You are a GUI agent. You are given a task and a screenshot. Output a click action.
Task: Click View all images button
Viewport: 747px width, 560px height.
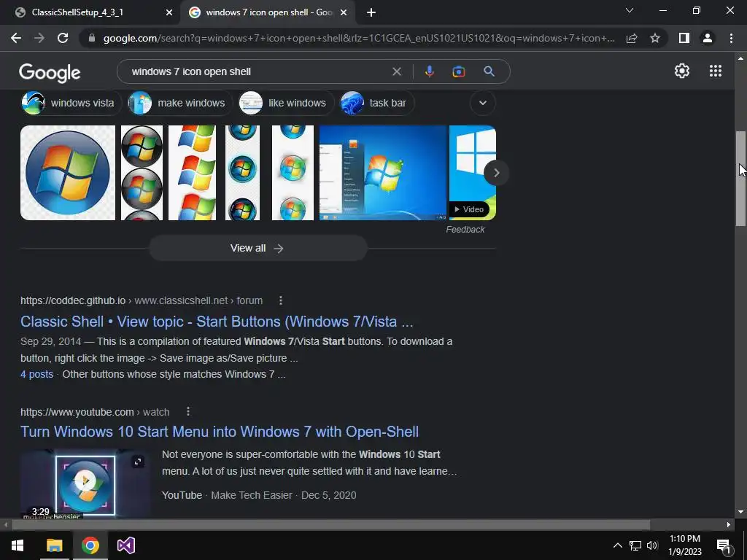click(x=258, y=248)
